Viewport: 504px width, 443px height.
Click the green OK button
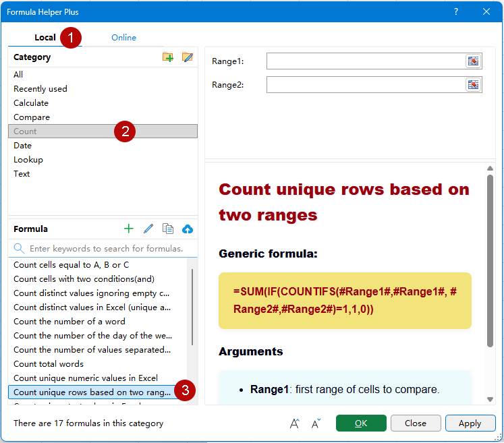tap(361, 423)
